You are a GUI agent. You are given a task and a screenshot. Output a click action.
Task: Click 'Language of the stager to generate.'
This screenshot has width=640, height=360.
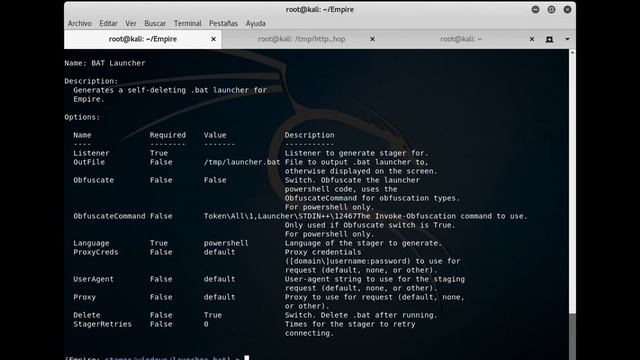click(363, 243)
